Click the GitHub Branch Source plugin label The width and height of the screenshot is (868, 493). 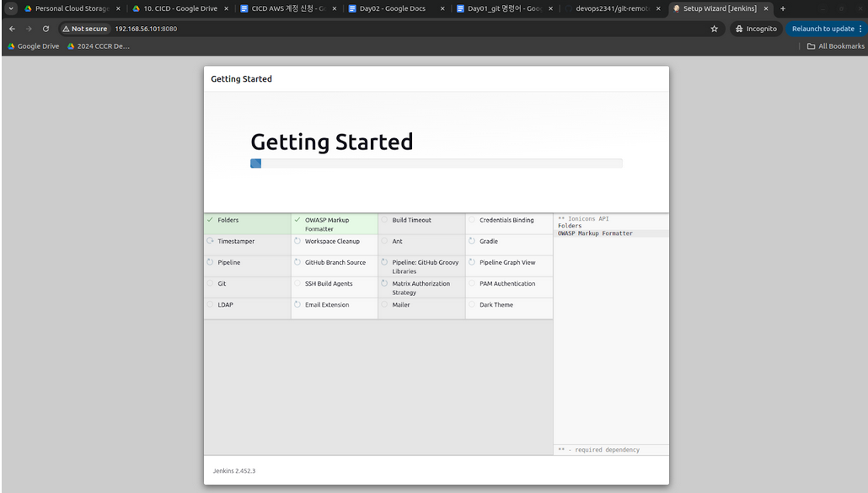coord(335,262)
